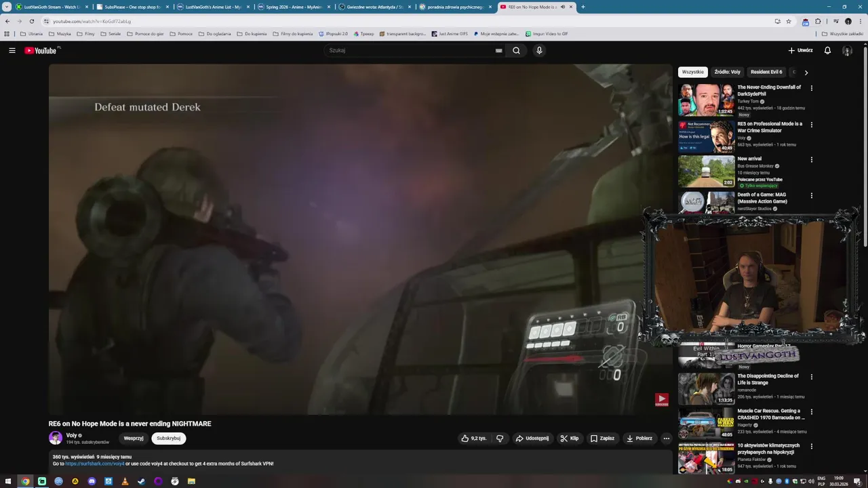The height and width of the screenshot is (488, 868).
Task: Click the Subskrybuj button
Action: 168,439
